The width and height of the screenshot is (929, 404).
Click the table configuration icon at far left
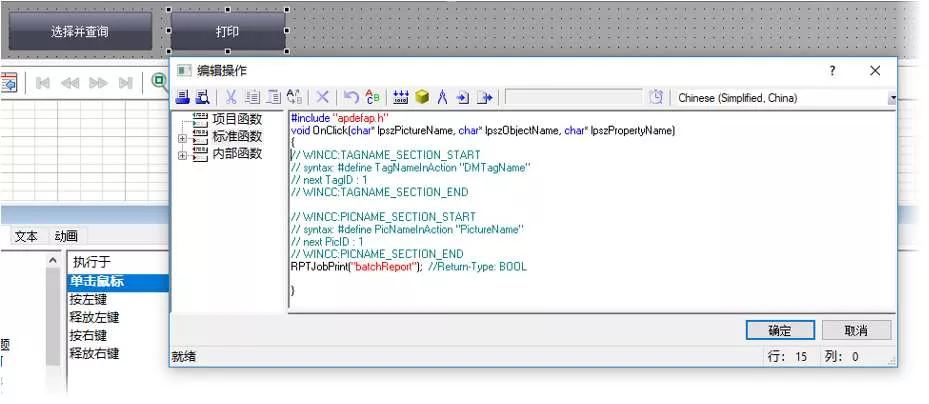click(x=8, y=83)
